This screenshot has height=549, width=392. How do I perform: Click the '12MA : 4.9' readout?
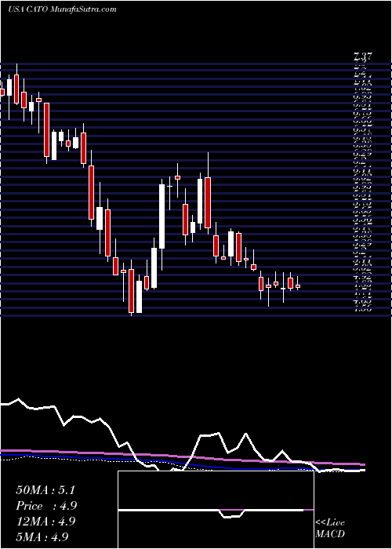coord(45,521)
